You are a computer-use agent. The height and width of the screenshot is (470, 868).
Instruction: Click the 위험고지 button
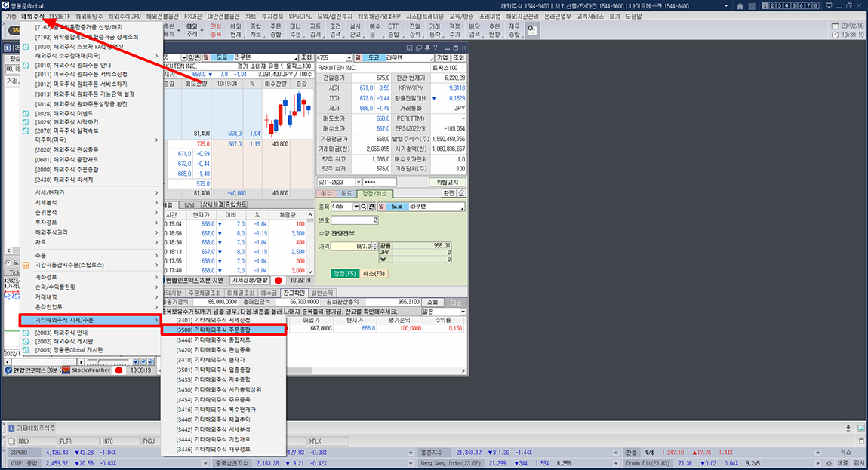448,182
